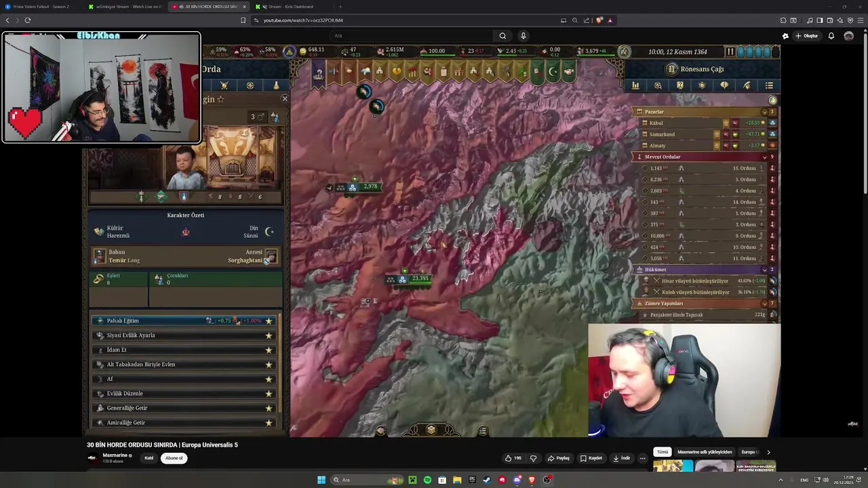Collapse the Mevcut Ordular section
The image size is (868, 488).
[x=764, y=157]
